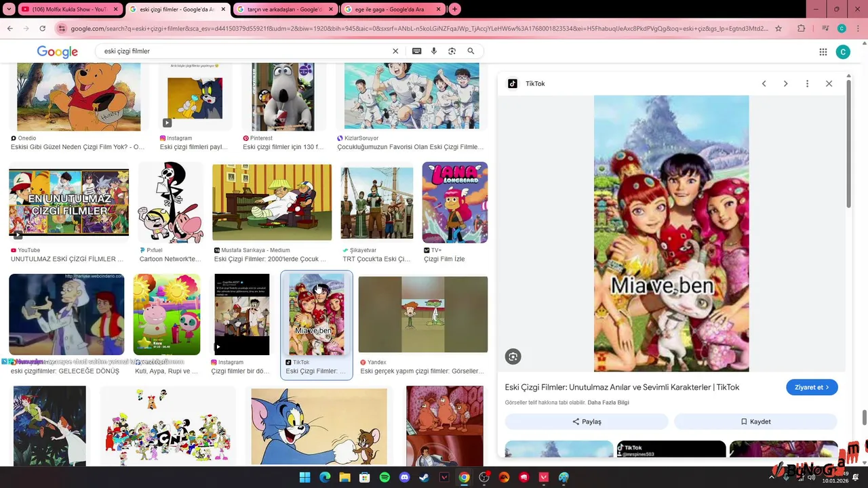Click the Ziyaret et button
The image size is (868, 488).
point(812,387)
